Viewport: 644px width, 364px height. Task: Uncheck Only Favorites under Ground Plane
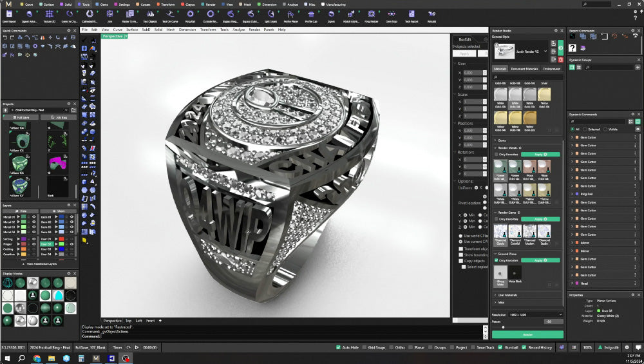tap(496, 260)
